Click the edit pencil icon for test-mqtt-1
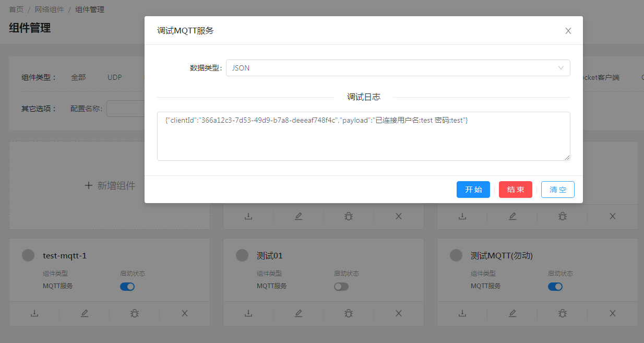Viewport: 644px width, 343px height. (85, 313)
